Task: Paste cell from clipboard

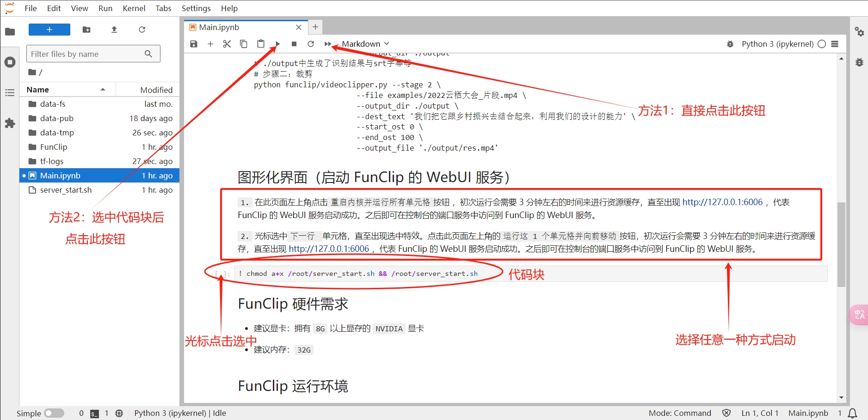Action: click(261, 44)
